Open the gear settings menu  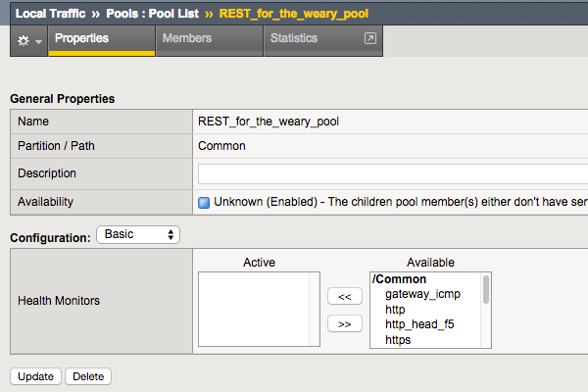click(27, 40)
